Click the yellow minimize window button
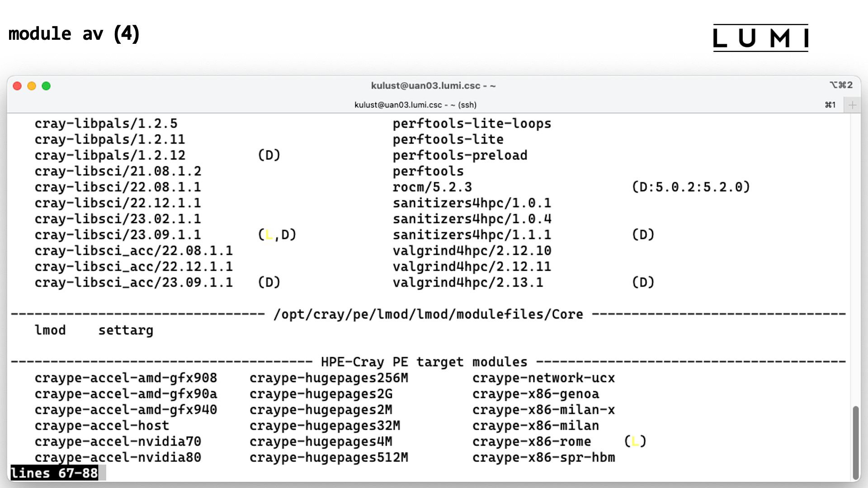This screenshot has height=488, width=868. click(32, 86)
